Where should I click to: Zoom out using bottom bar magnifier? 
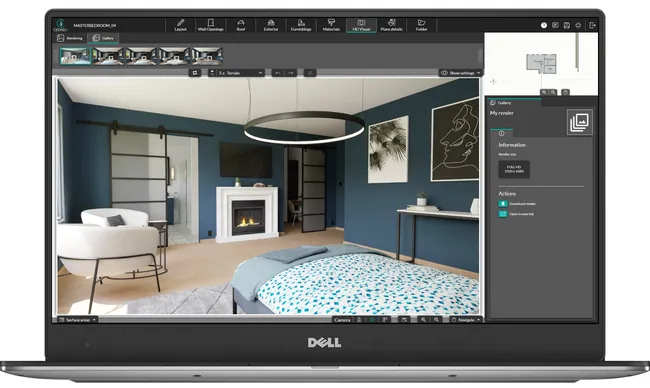423,320
